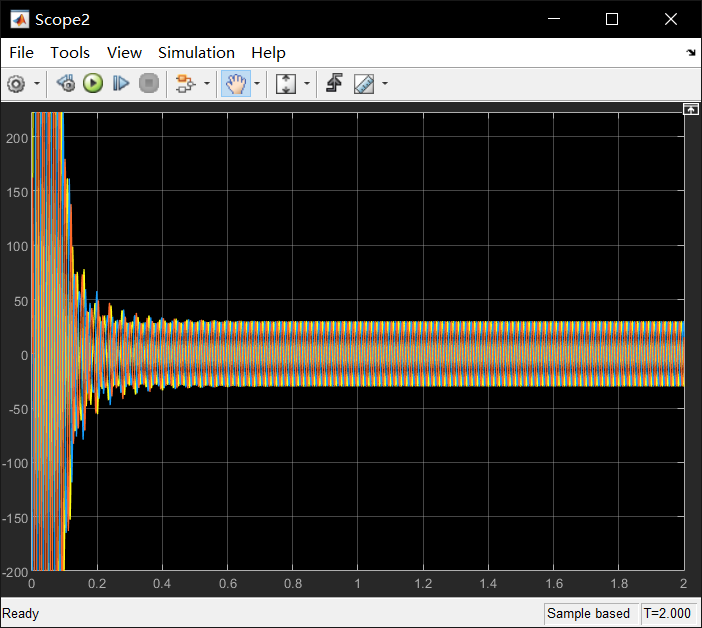Click the Step Back button
Screen dimensions: 702x628
tap(66, 84)
